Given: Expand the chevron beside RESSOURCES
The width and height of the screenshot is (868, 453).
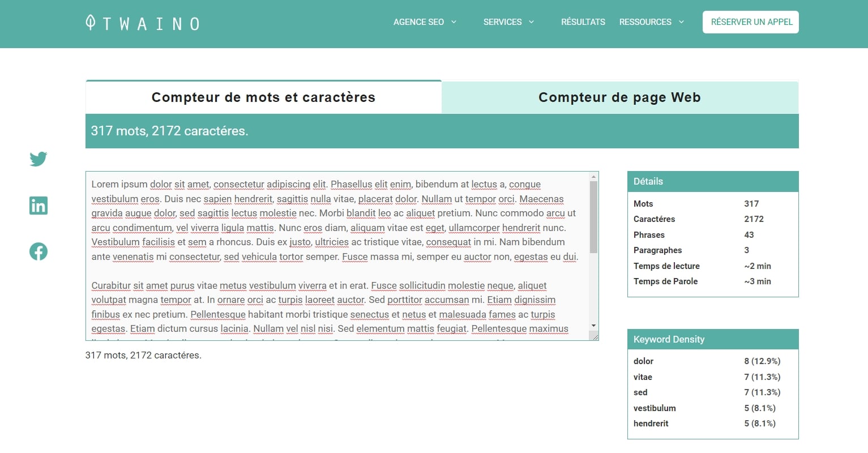Looking at the screenshot, I should point(681,22).
